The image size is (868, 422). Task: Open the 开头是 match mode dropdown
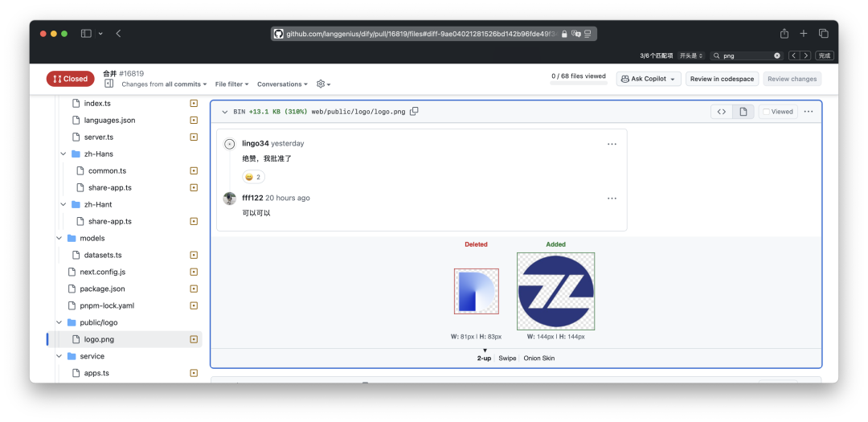pos(691,55)
